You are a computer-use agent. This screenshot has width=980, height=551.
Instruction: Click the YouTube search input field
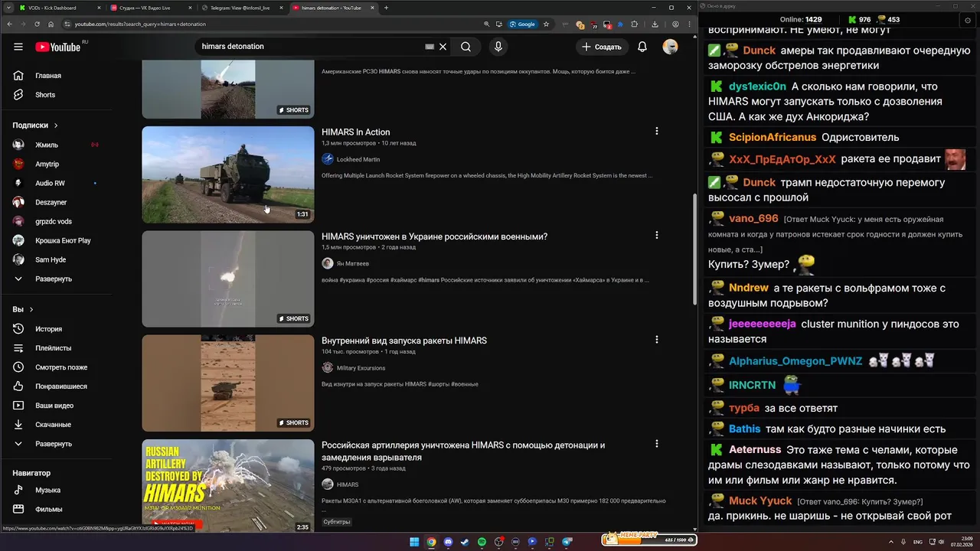click(x=310, y=47)
